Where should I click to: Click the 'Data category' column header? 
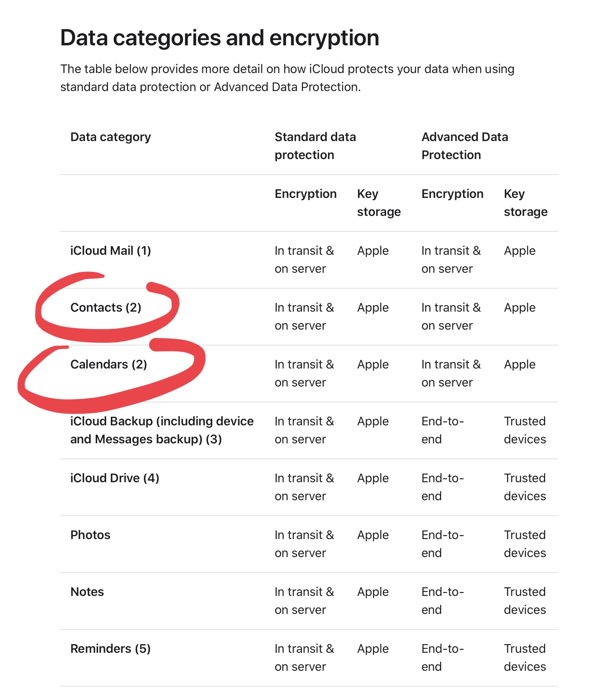tap(110, 137)
